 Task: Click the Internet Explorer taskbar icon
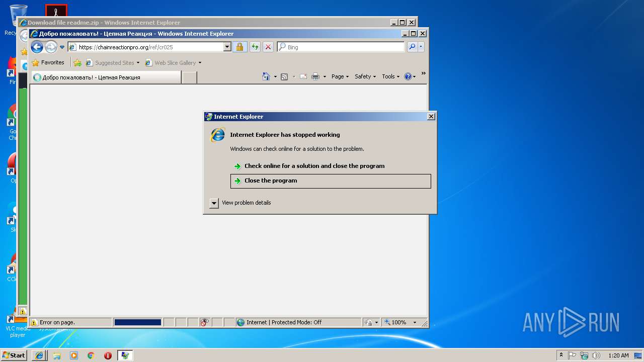[40, 355]
